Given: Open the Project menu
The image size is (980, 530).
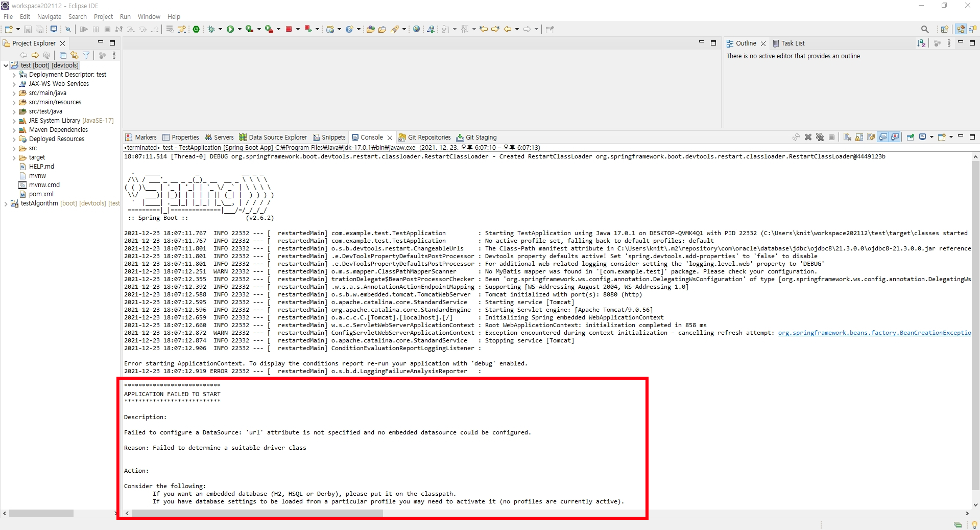Looking at the screenshot, I should (103, 16).
